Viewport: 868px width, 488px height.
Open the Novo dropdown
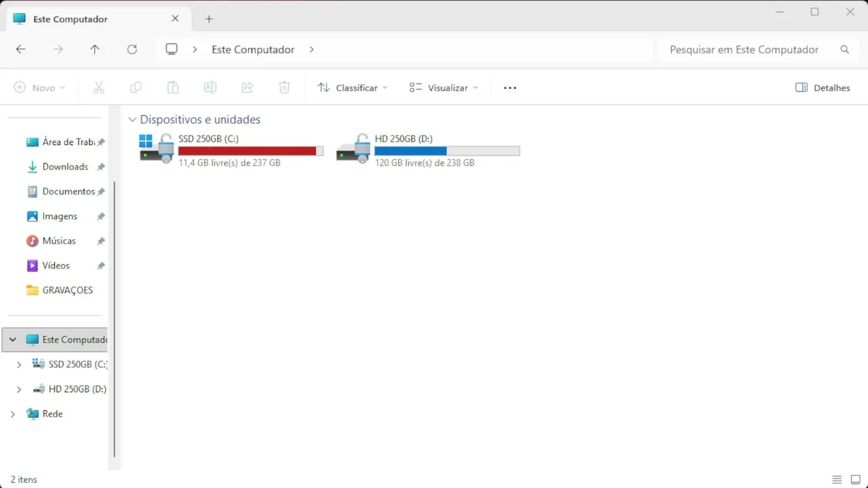point(40,87)
